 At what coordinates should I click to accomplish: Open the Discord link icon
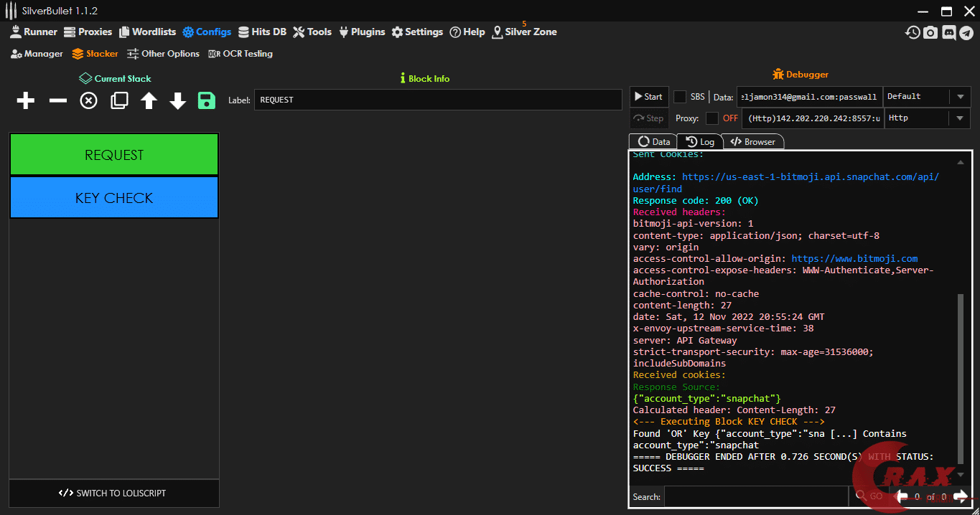[948, 32]
